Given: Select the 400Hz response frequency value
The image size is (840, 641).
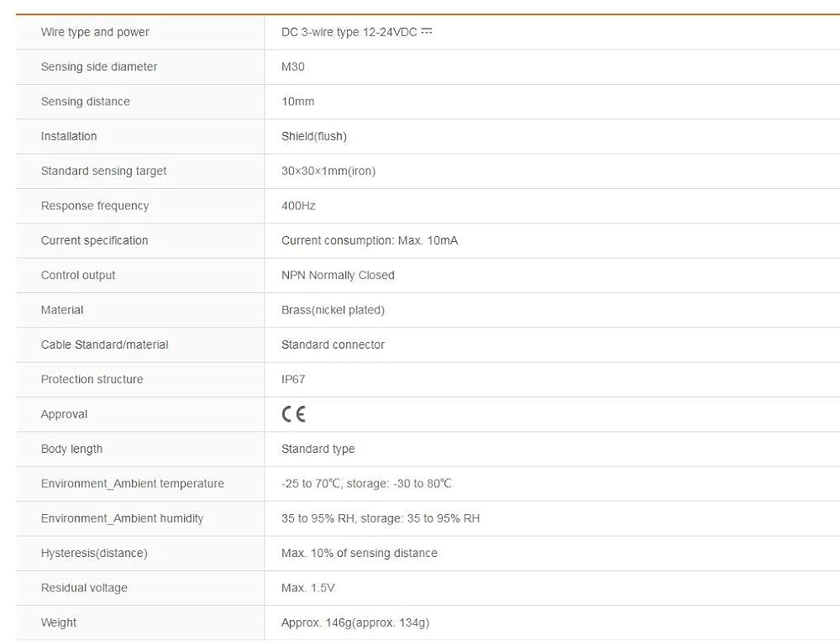Looking at the screenshot, I should (x=298, y=206).
